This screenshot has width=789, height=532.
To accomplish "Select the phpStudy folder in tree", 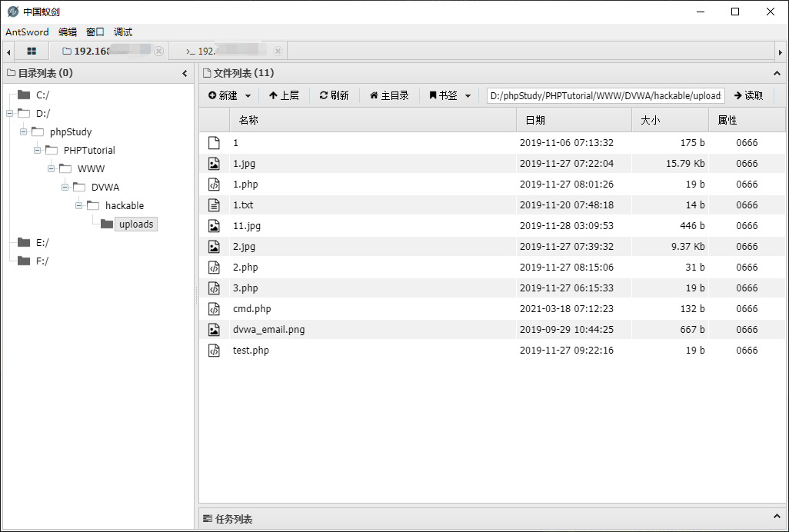I will coord(71,131).
